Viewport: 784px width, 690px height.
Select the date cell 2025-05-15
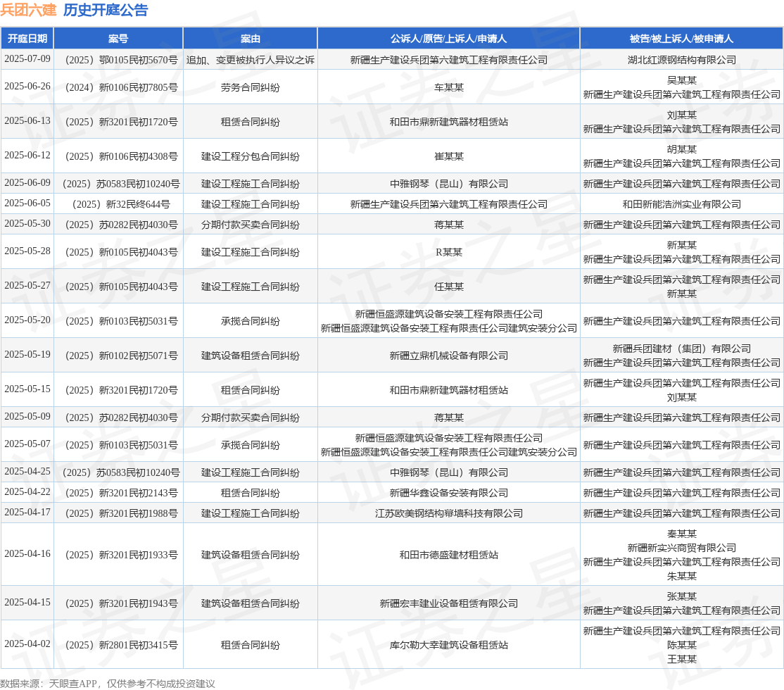27,390
